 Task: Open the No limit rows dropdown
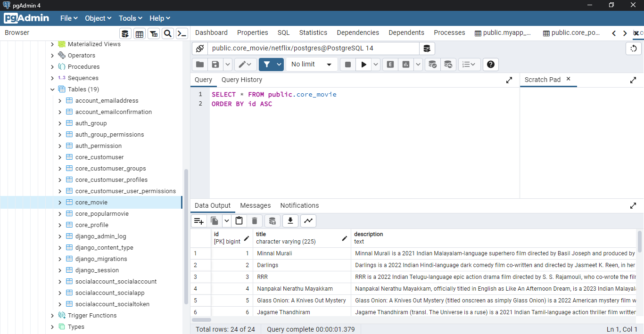point(312,65)
